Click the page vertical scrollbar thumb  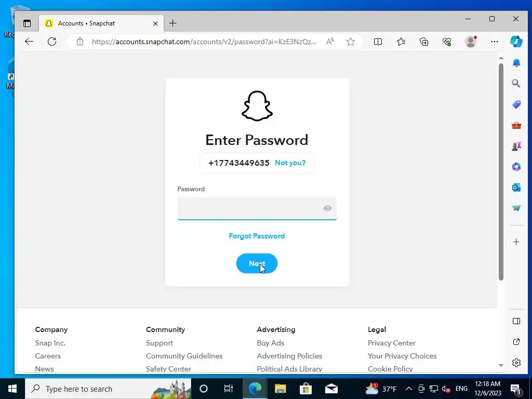(501, 171)
